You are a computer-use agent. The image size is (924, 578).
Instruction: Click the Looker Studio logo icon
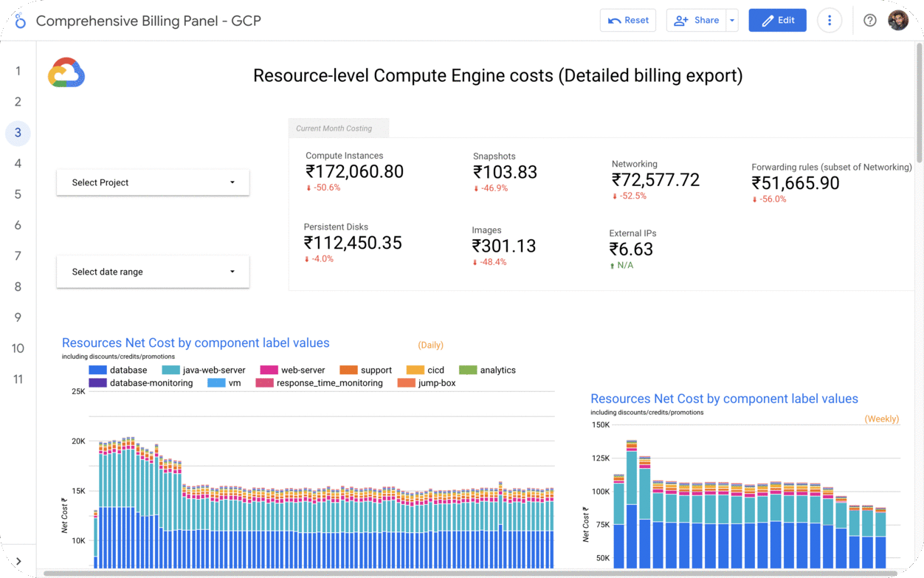20,21
